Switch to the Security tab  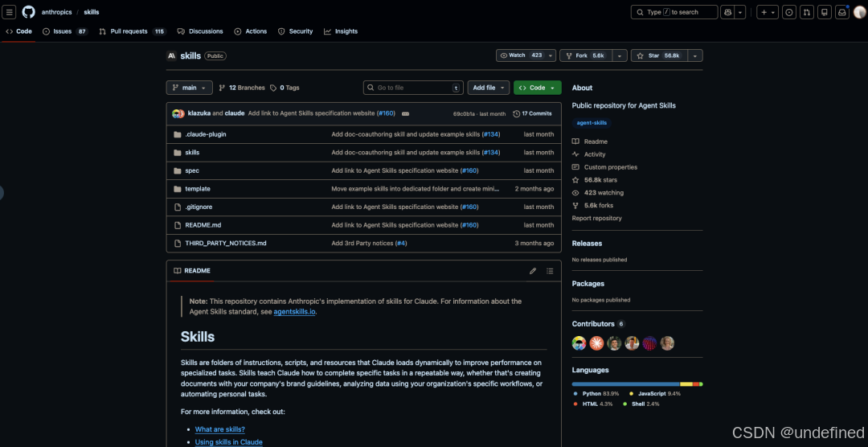pyautogui.click(x=295, y=31)
